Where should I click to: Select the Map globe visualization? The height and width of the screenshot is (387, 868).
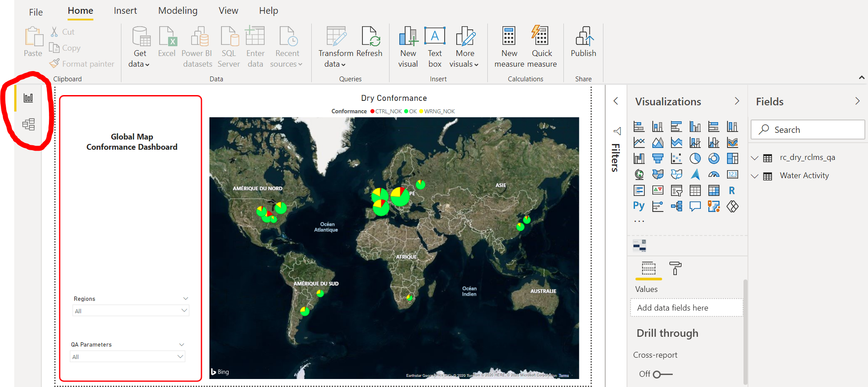pos(639,174)
